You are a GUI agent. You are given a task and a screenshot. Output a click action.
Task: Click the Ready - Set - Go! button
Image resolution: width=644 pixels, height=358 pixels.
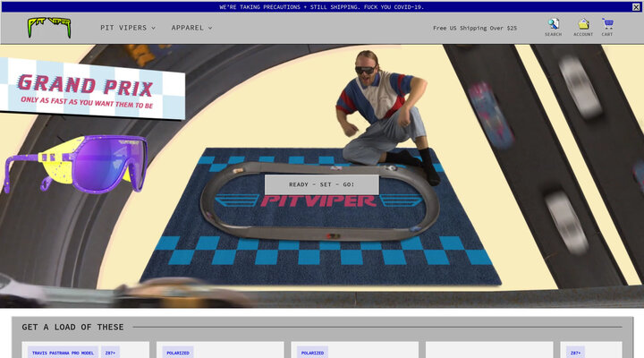(x=321, y=184)
